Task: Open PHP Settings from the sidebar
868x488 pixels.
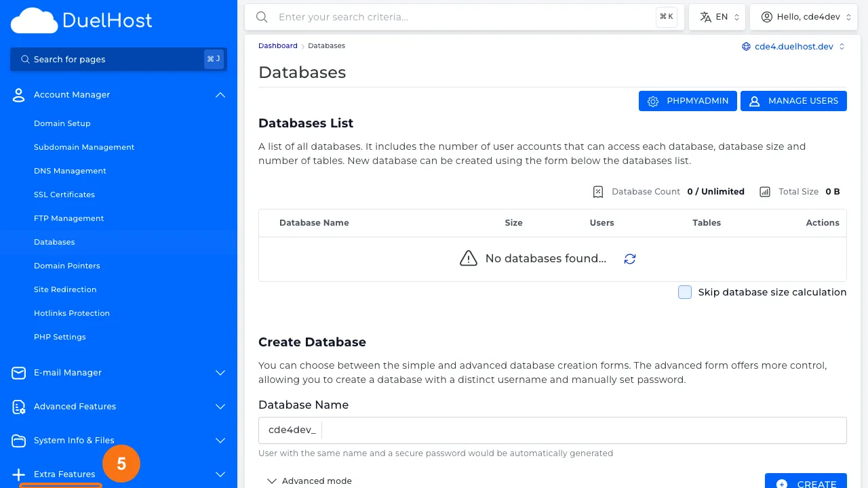Action: click(x=60, y=337)
